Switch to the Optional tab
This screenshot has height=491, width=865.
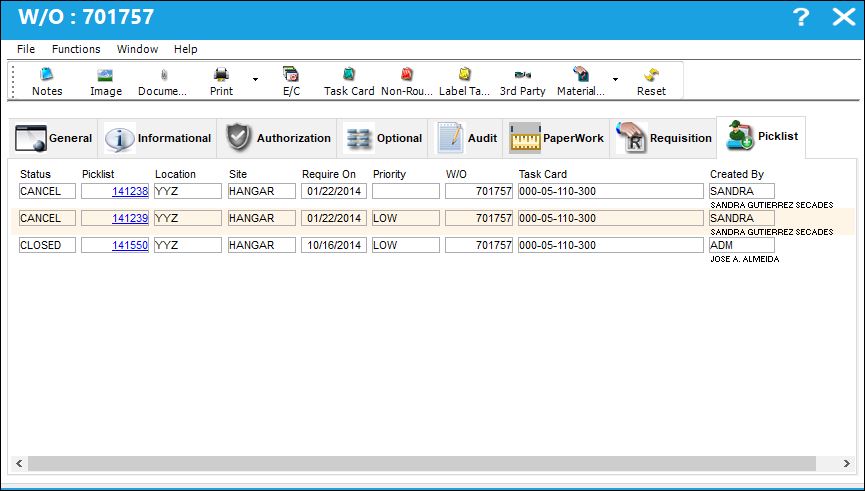click(x=382, y=138)
